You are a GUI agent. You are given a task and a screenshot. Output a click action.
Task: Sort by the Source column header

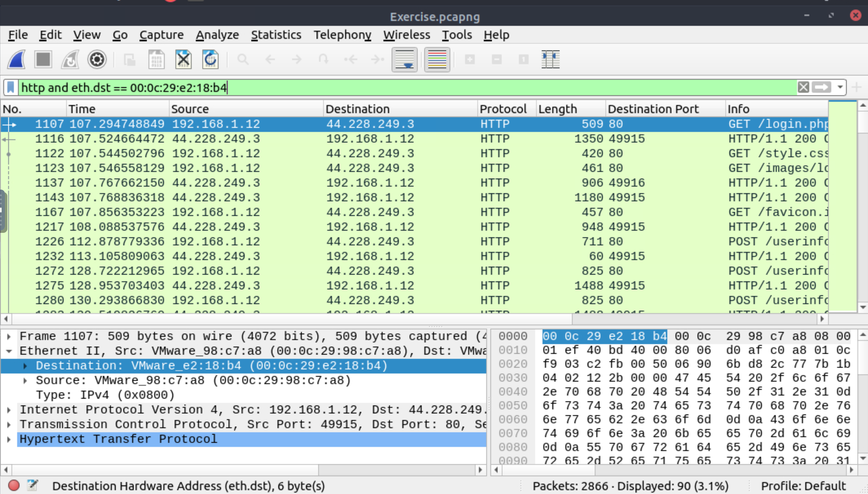pyautogui.click(x=246, y=109)
